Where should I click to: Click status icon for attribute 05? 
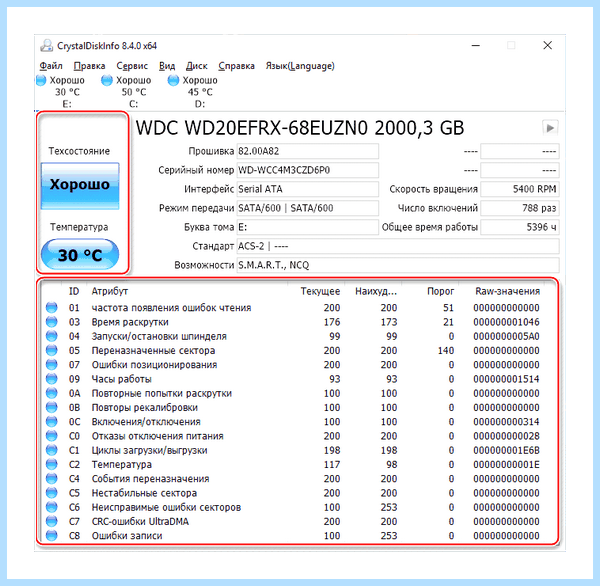[x=52, y=350]
